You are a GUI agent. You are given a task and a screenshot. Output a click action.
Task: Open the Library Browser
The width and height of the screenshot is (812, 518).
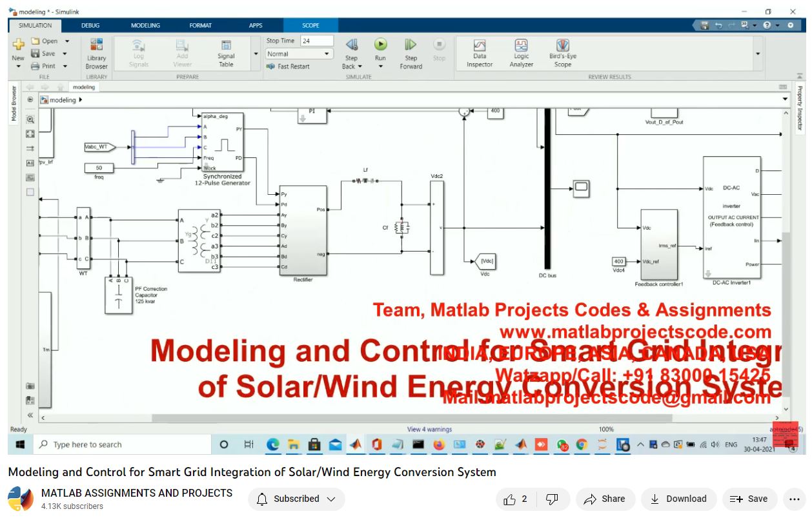pos(97,53)
